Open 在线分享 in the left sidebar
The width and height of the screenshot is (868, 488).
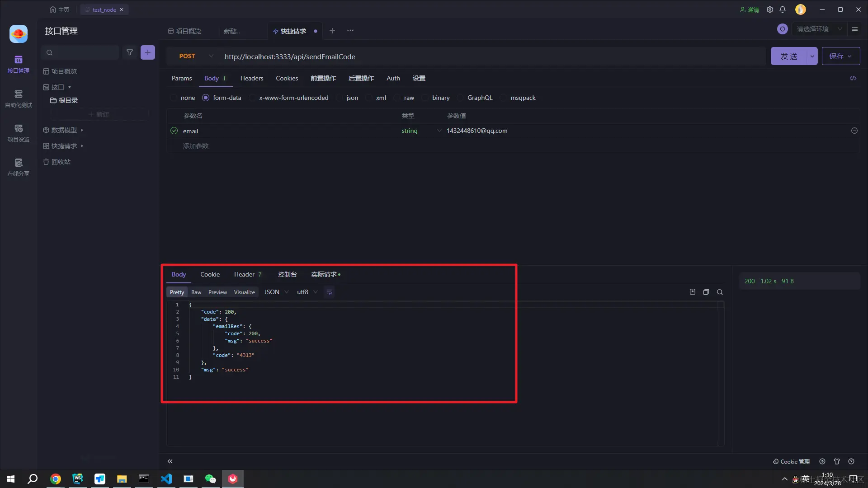[x=19, y=167]
